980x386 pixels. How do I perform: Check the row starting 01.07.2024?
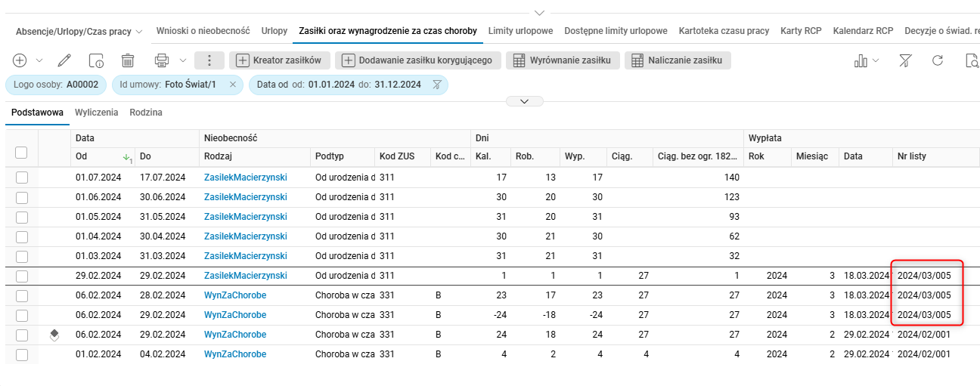point(21,178)
